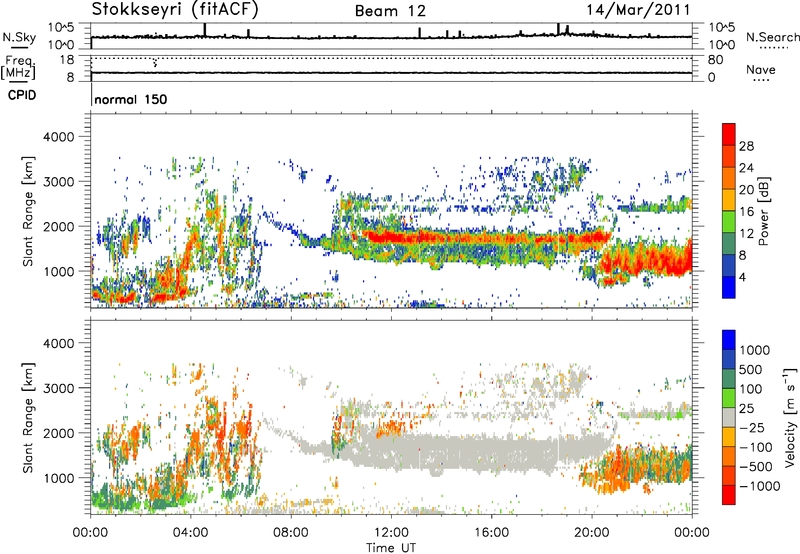The image size is (800, 554).
Task: Click the '80' Nave axis tick label
Action: click(715, 60)
